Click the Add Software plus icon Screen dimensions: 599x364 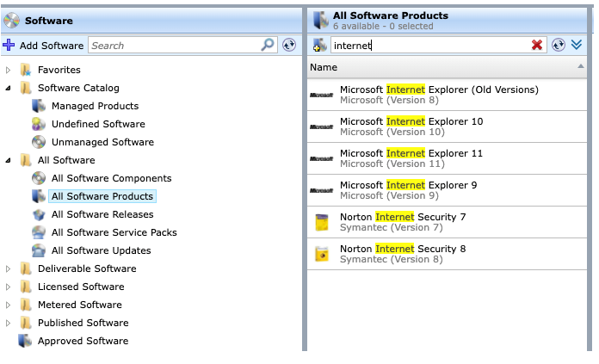coord(9,45)
